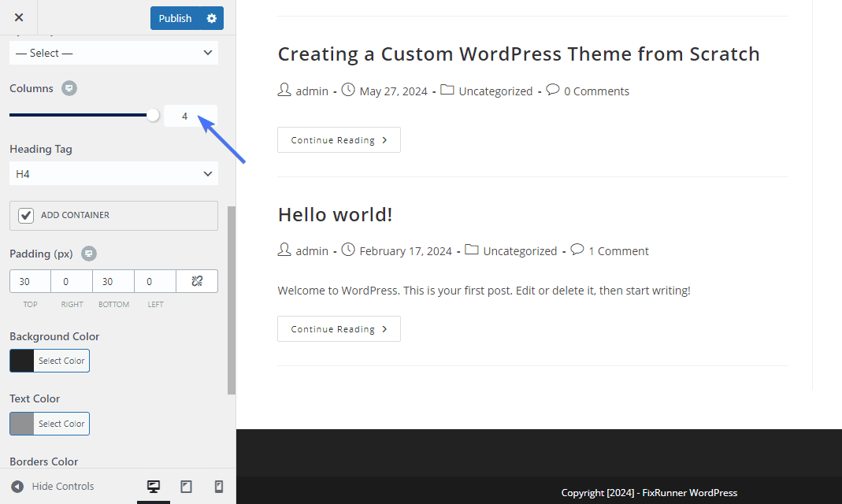
Task: Open the 'Hello world!' post title
Action: coord(335,214)
